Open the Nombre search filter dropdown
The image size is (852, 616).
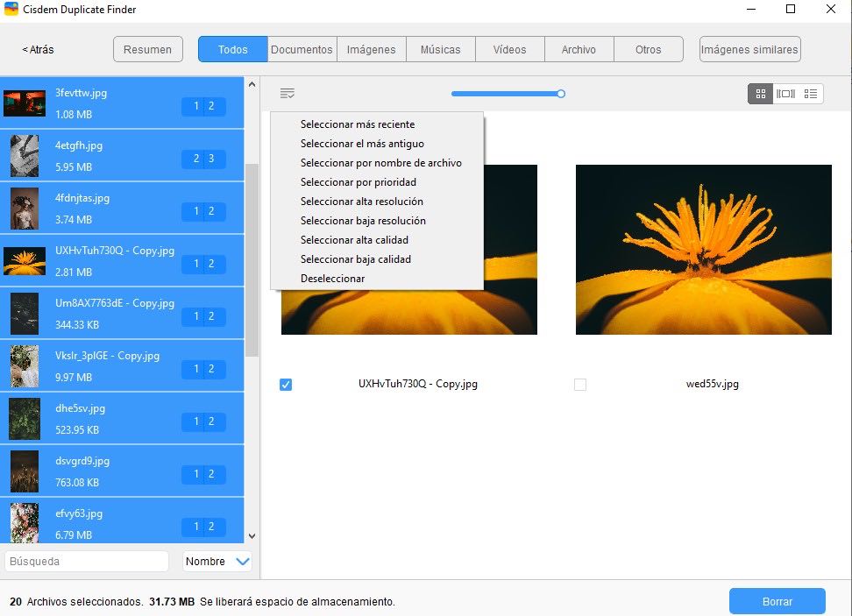click(216, 561)
